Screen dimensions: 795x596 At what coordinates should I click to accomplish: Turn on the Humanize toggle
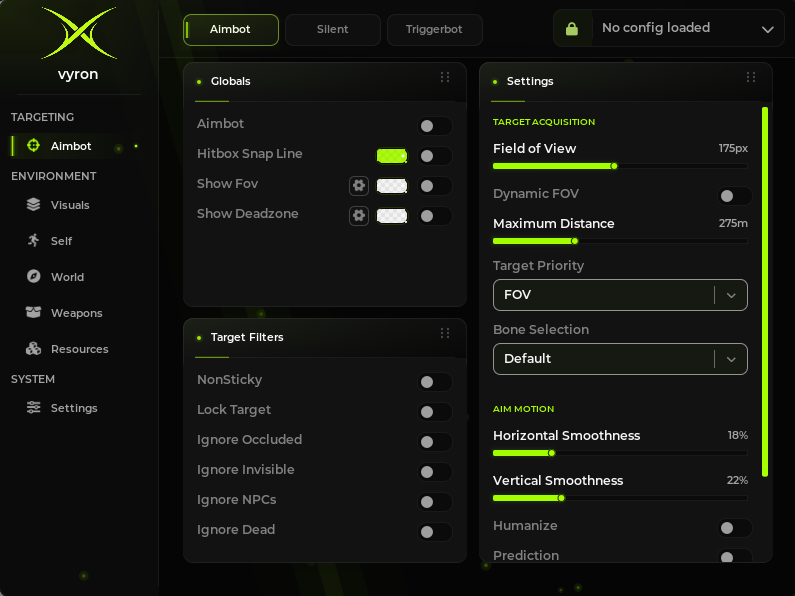click(x=735, y=528)
